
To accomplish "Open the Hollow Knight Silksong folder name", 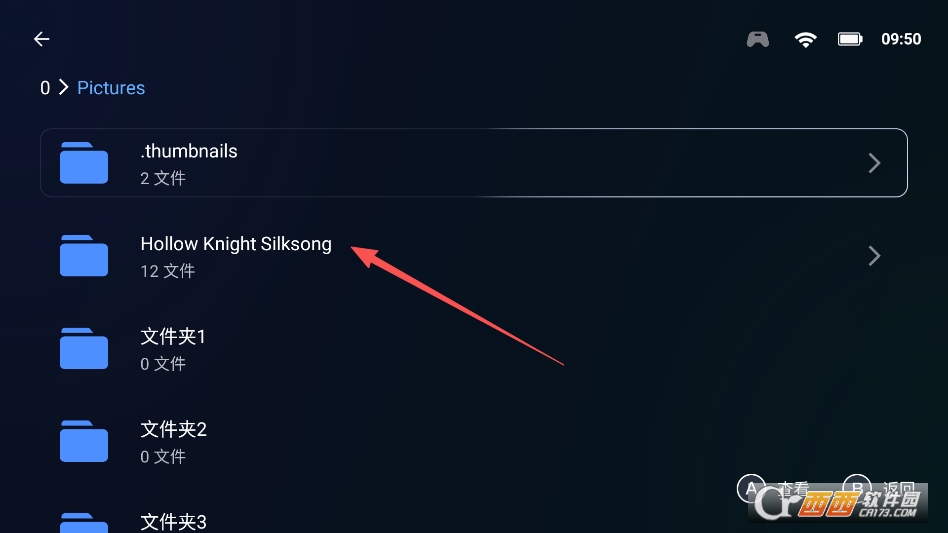I will pos(236,244).
